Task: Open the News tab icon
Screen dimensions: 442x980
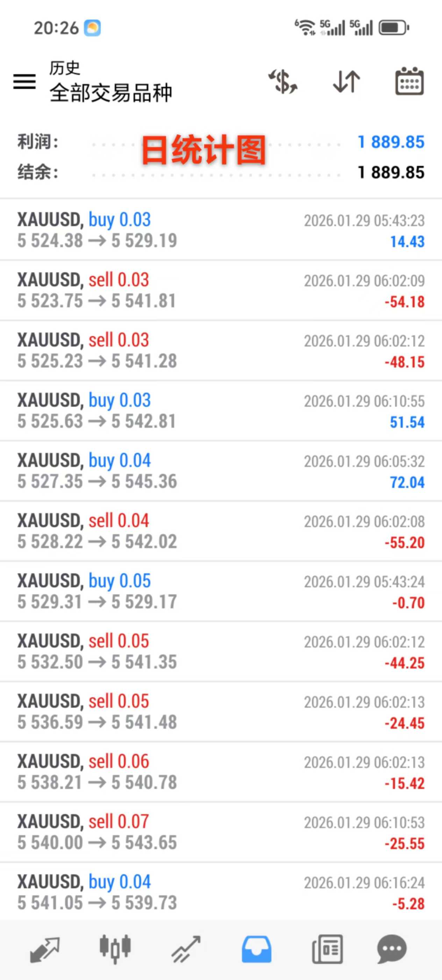Action: click(x=327, y=949)
